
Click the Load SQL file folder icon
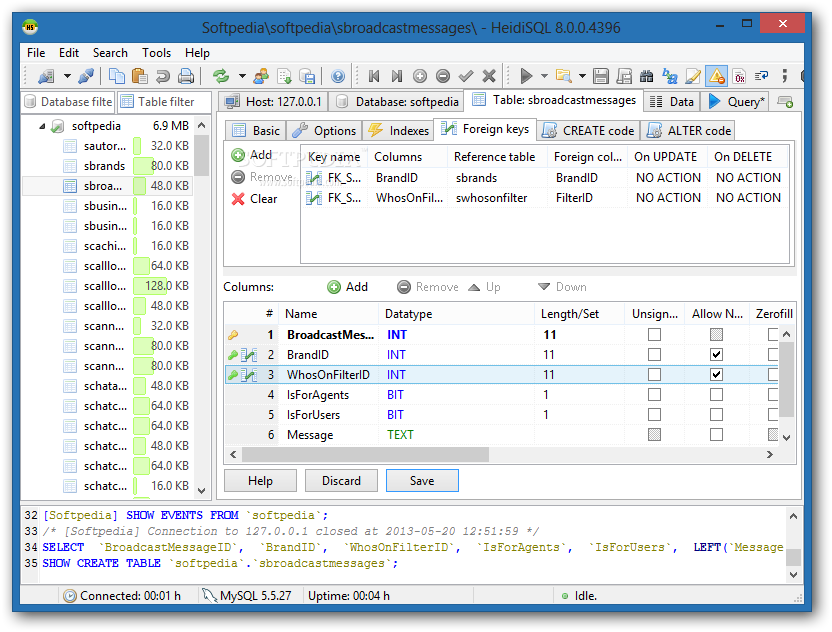pos(564,76)
